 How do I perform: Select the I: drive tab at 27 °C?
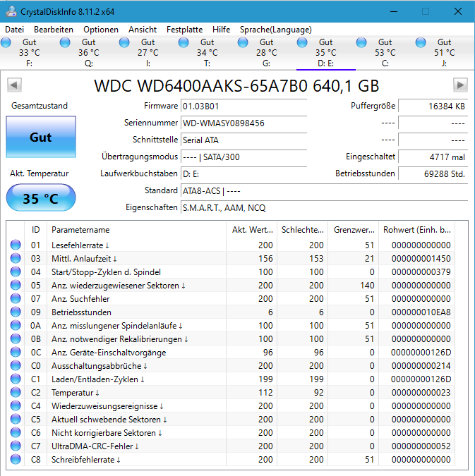point(148,53)
